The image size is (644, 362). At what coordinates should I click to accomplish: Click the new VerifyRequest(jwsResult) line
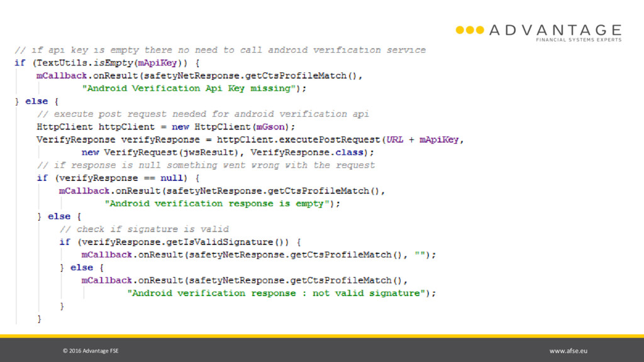click(x=228, y=152)
